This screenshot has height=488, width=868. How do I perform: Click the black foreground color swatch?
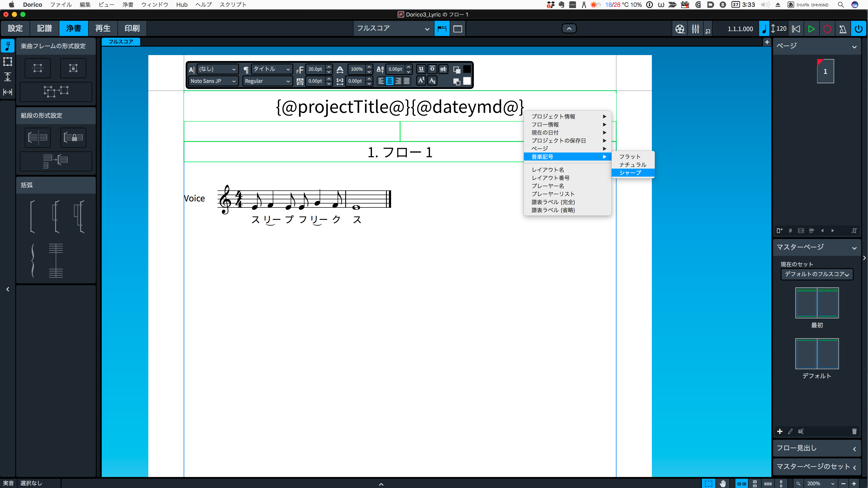(x=467, y=69)
